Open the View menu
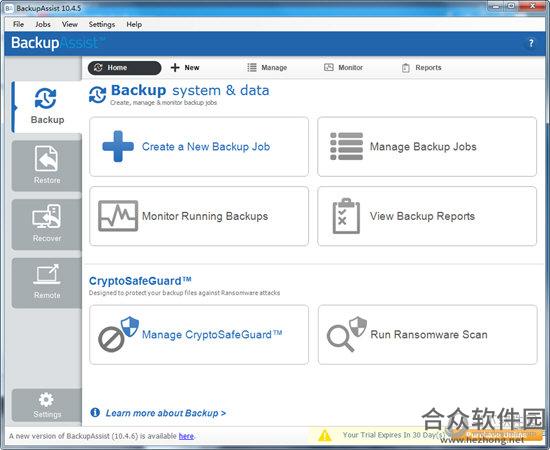This screenshot has height=450, width=550. (x=69, y=24)
